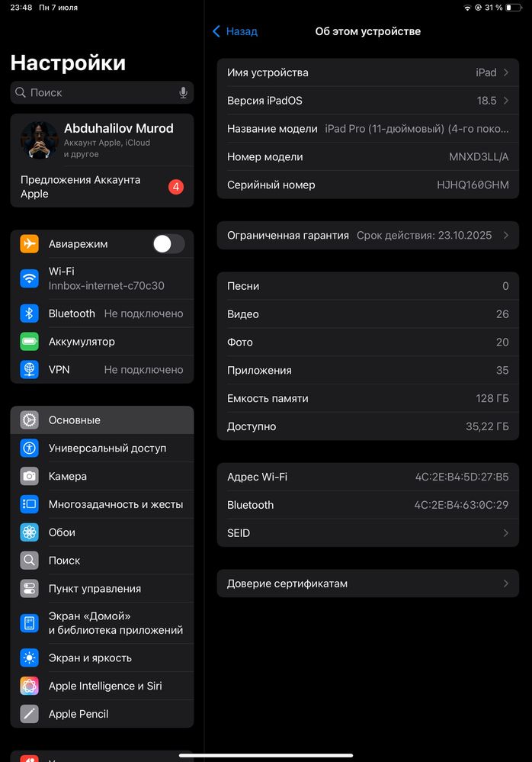The width and height of the screenshot is (532, 762).
Task: Open Пункт управления settings
Action: [102, 589]
